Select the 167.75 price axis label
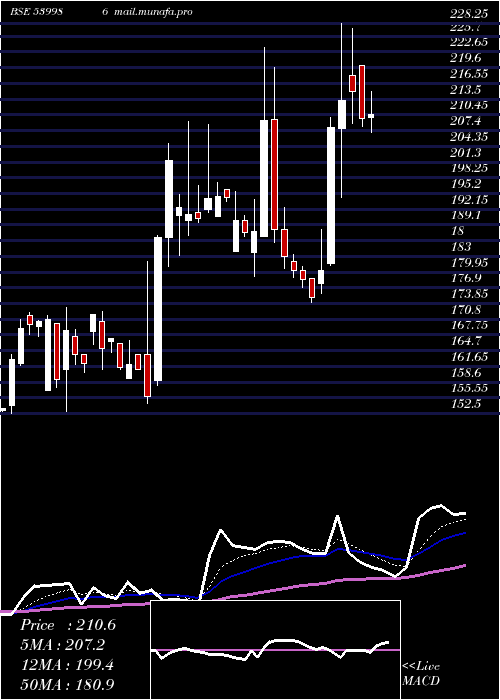This screenshot has height=700, width=500. click(469, 325)
